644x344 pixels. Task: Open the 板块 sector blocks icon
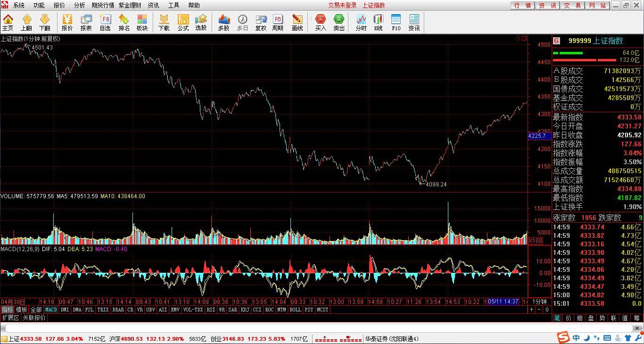tap(142, 22)
